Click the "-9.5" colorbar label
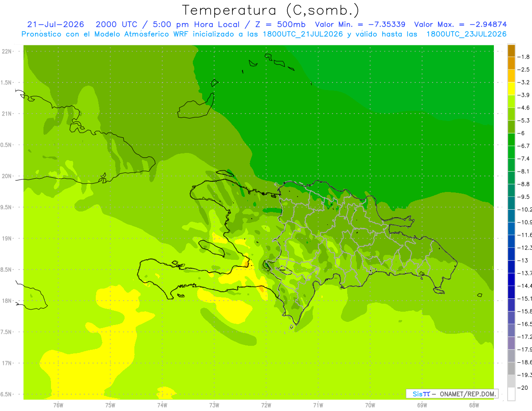Viewport: 532px width, 411px height. pyautogui.click(x=524, y=197)
